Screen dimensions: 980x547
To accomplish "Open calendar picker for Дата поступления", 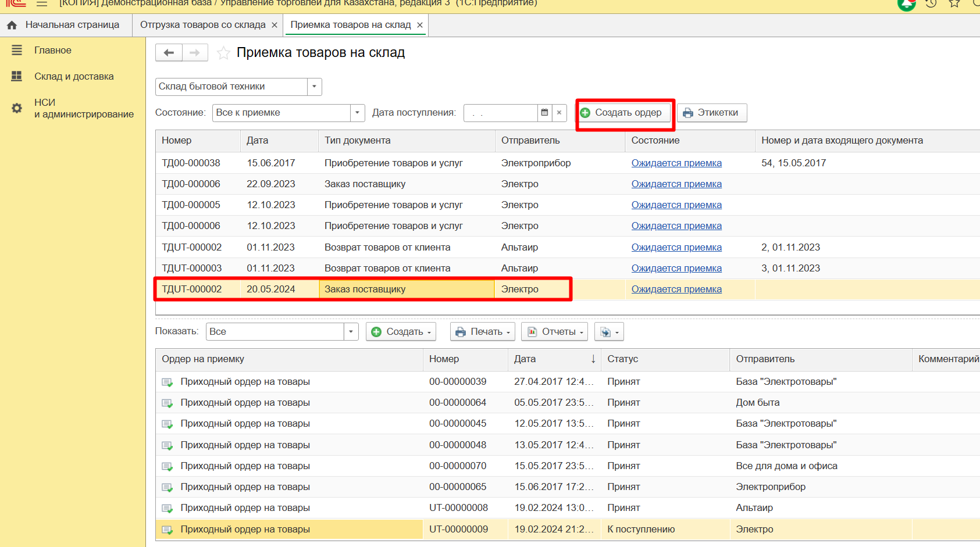I will point(544,113).
